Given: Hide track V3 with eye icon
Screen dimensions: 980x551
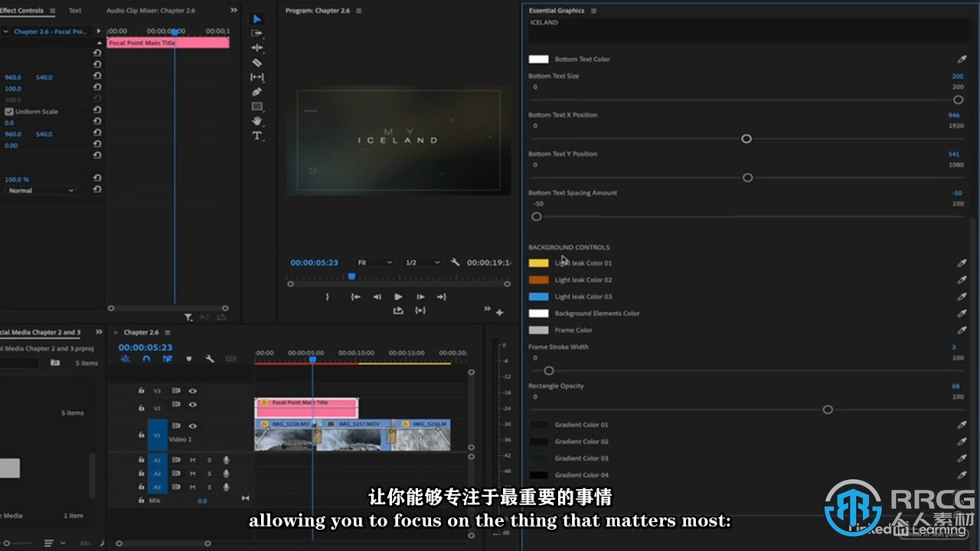Looking at the screenshot, I should click(x=192, y=391).
